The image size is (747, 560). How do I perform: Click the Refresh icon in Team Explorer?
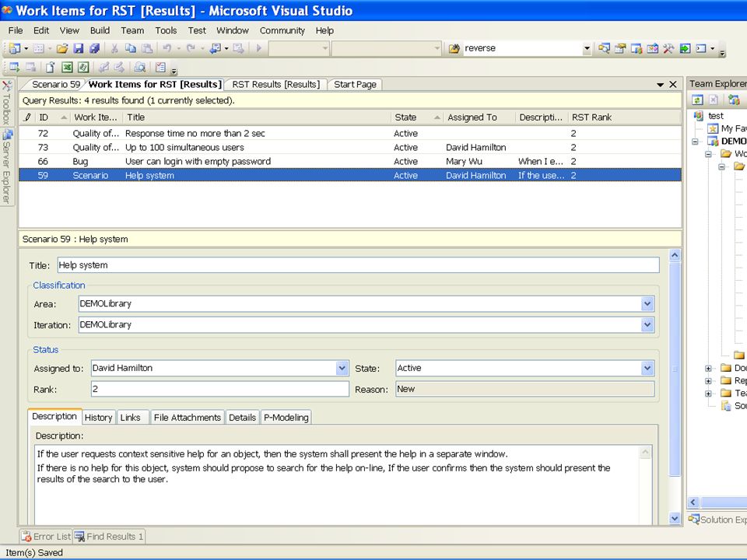coord(697,100)
